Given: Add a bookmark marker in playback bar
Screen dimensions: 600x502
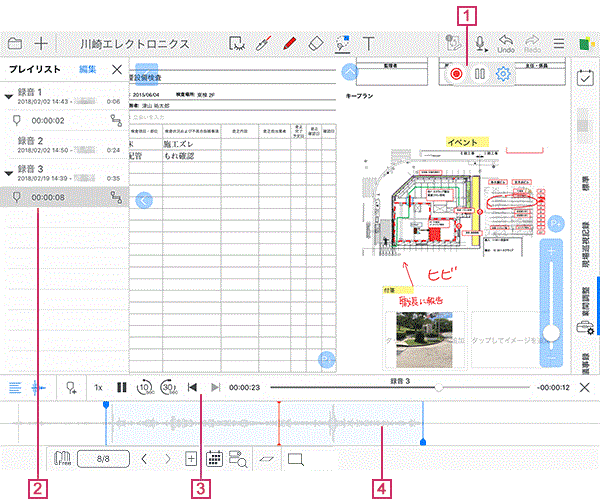Looking at the screenshot, I should coord(72,388).
